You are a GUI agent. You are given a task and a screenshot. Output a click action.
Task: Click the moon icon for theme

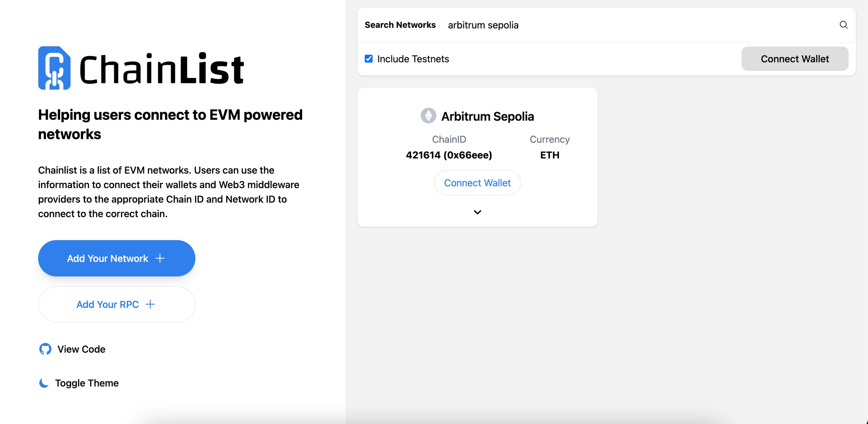[x=44, y=383]
